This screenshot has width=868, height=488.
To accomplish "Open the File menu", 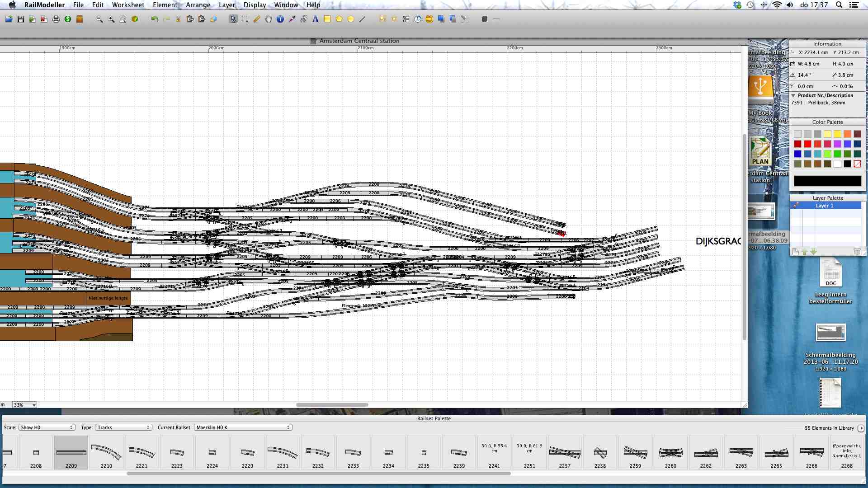I will coord(78,5).
